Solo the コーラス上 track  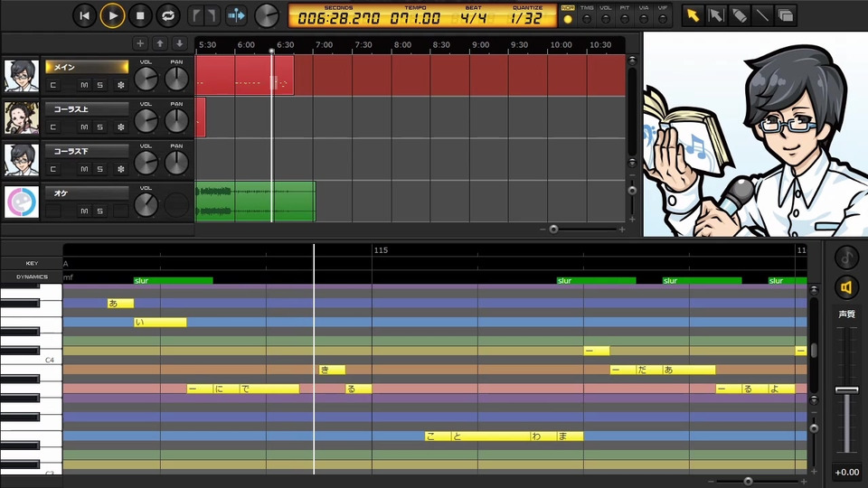99,127
